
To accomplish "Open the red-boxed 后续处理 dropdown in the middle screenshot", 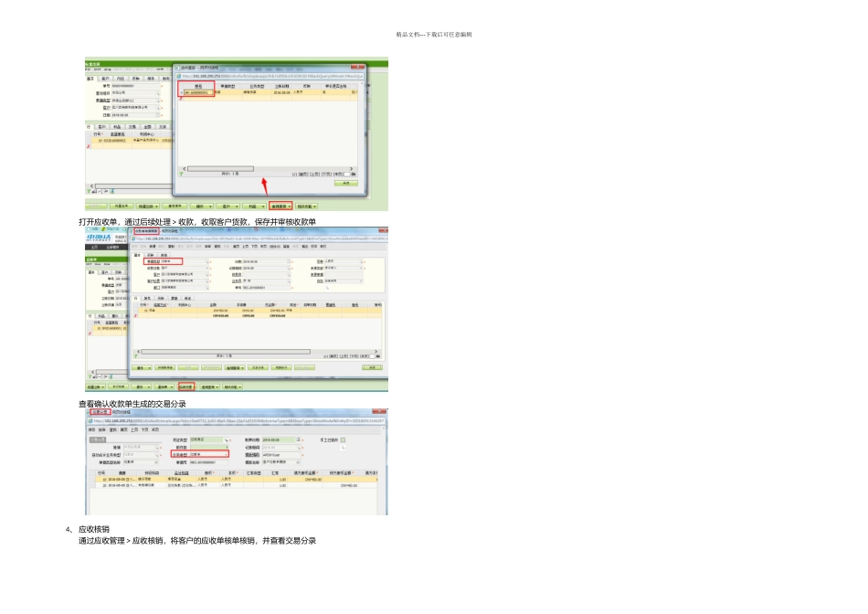I will (x=186, y=386).
